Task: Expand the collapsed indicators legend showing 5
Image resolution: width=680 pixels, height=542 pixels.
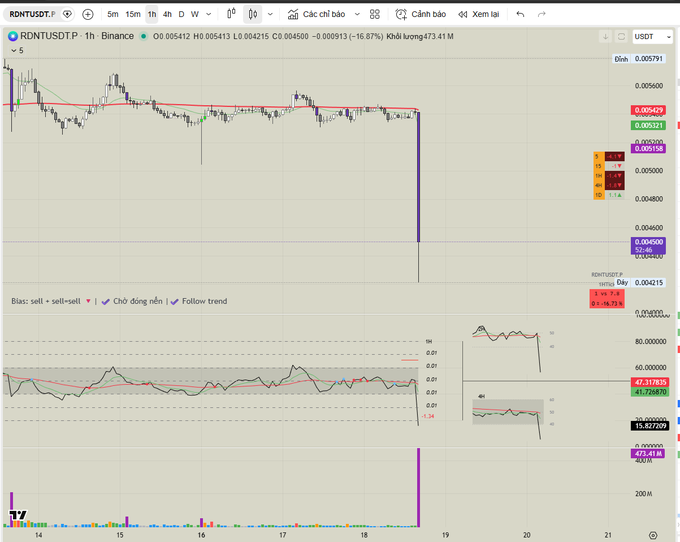Action: pyautogui.click(x=14, y=49)
